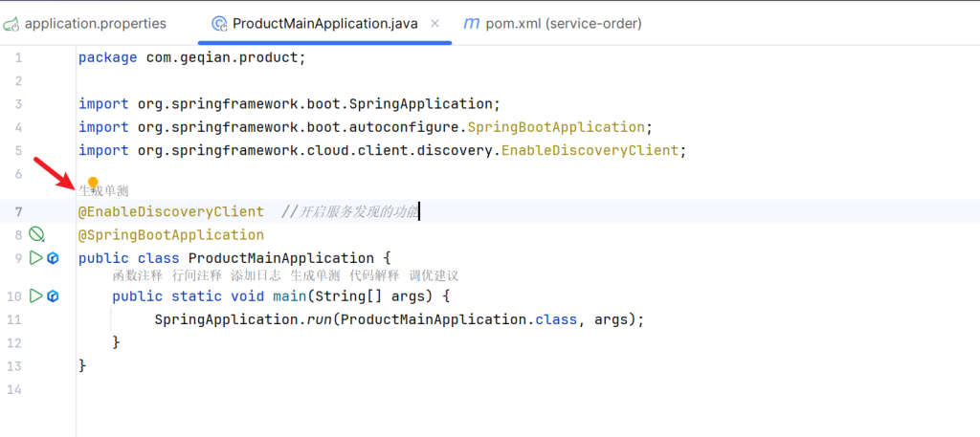Click the run icon beside the class declaration
The width and height of the screenshot is (980, 437).
pyautogui.click(x=35, y=258)
